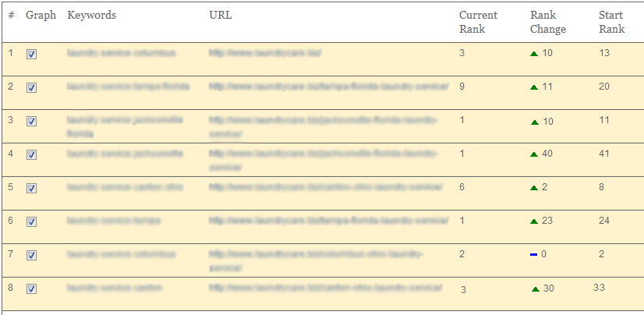Uncheck the Graph checkbox in row 7
The image size is (644, 315).
(x=32, y=256)
